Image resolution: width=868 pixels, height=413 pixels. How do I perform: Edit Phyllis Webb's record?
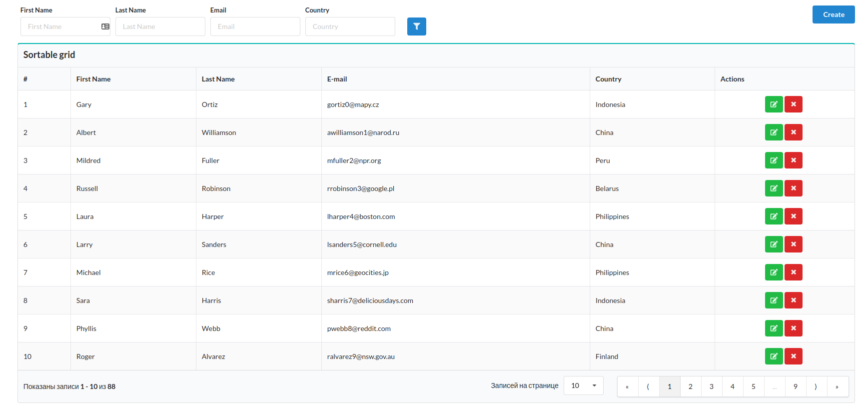point(774,328)
